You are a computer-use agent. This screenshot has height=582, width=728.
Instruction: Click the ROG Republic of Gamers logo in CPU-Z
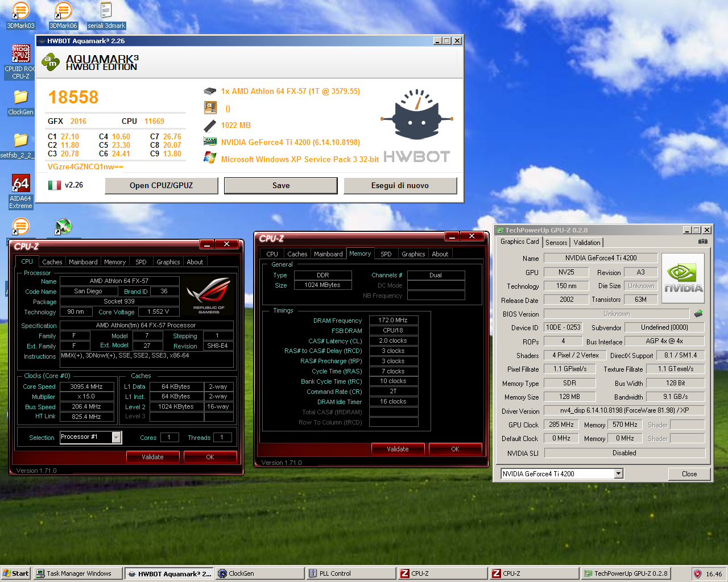click(x=208, y=294)
